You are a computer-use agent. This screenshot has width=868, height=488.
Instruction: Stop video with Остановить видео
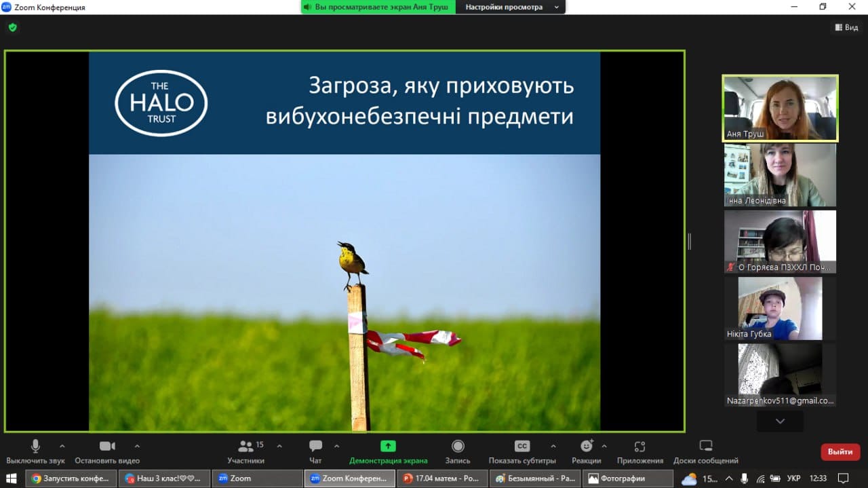pos(107,447)
